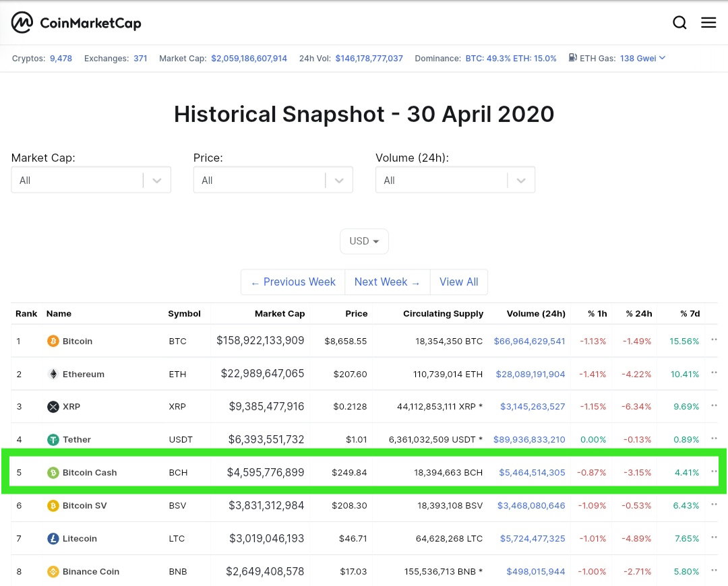728x586 pixels.
Task: Open the Litecoin name link
Action: click(80, 538)
